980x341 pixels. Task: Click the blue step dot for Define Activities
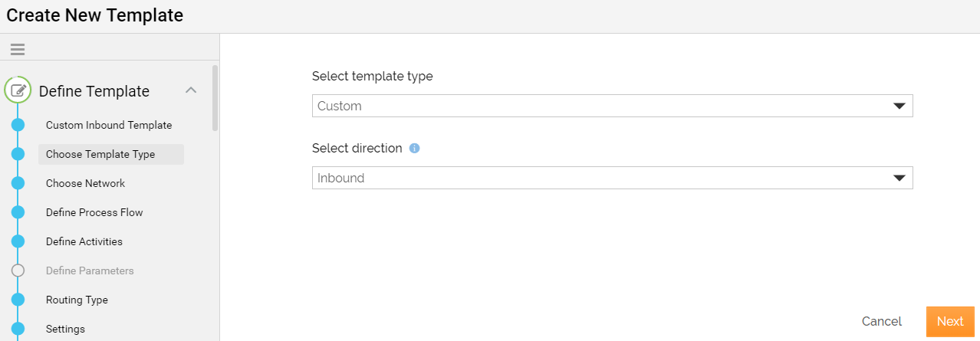18,241
